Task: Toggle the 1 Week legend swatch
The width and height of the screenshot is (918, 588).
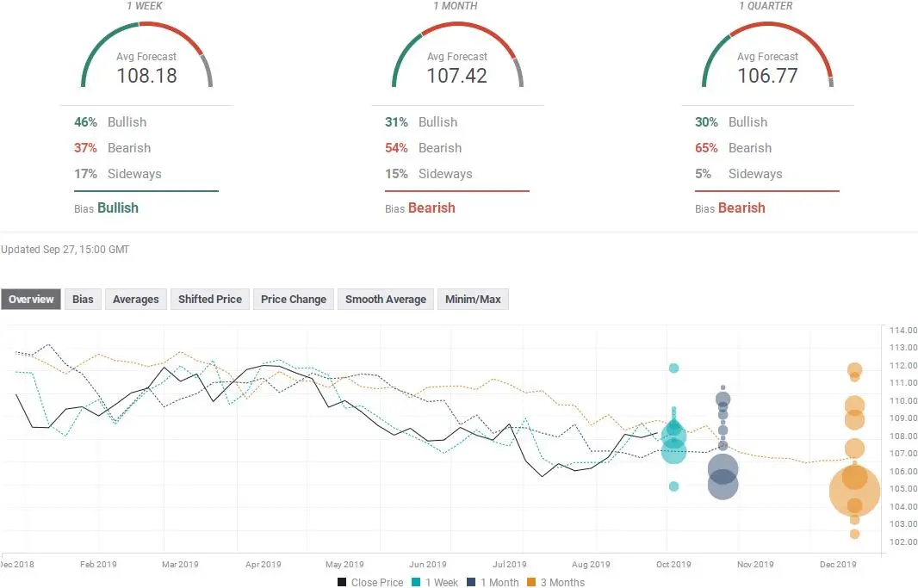Action: (416, 582)
